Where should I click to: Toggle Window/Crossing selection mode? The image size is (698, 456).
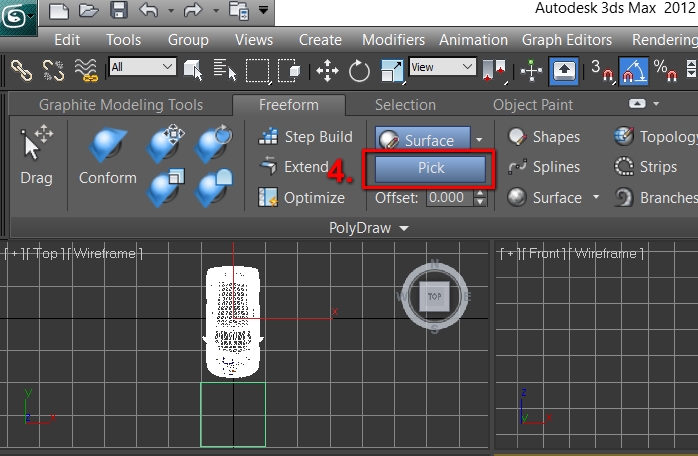click(289, 70)
